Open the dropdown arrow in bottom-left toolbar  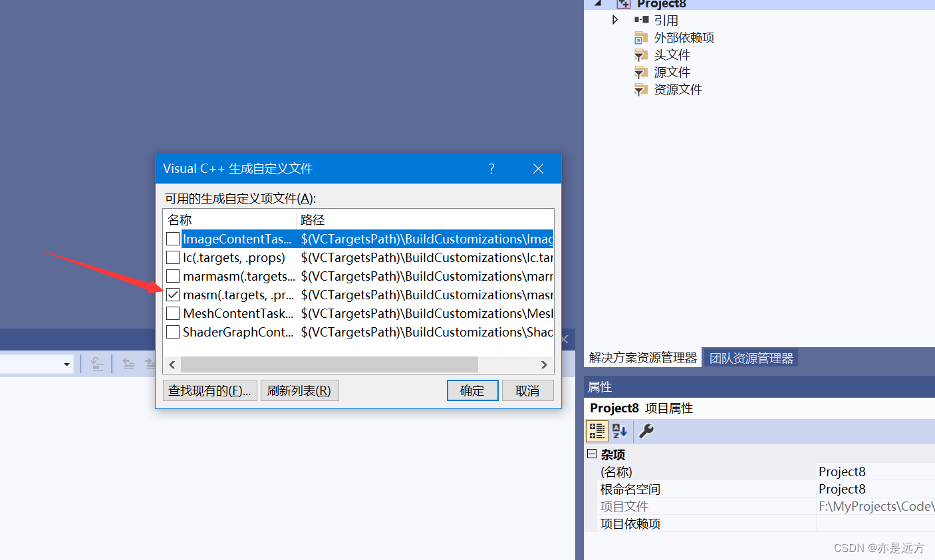[x=67, y=364]
